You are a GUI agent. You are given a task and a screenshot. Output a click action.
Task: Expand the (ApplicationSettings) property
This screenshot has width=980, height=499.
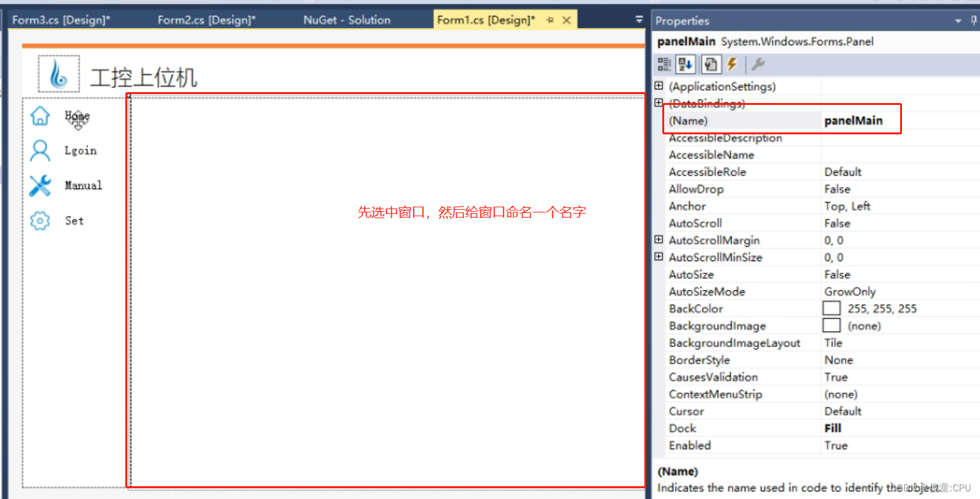[659, 86]
